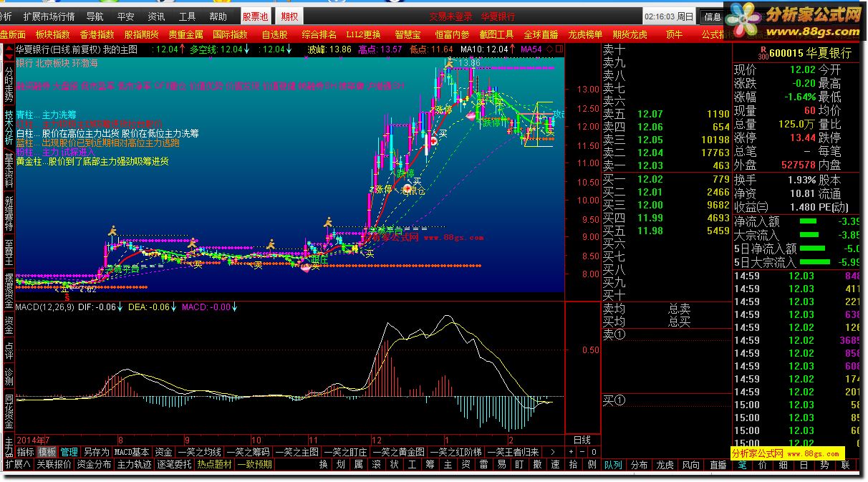Select the 一笑之黄金图 template
The height and width of the screenshot is (482, 868).
click(x=399, y=452)
